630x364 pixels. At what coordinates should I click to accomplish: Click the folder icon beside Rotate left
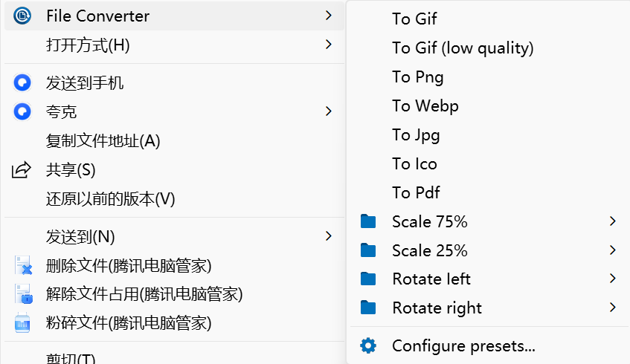click(x=367, y=279)
